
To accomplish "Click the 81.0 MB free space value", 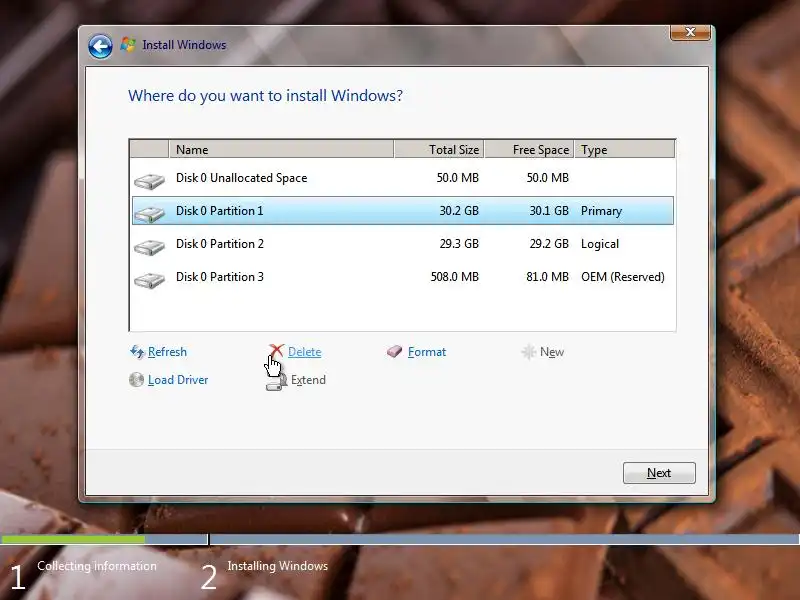I will click(547, 277).
